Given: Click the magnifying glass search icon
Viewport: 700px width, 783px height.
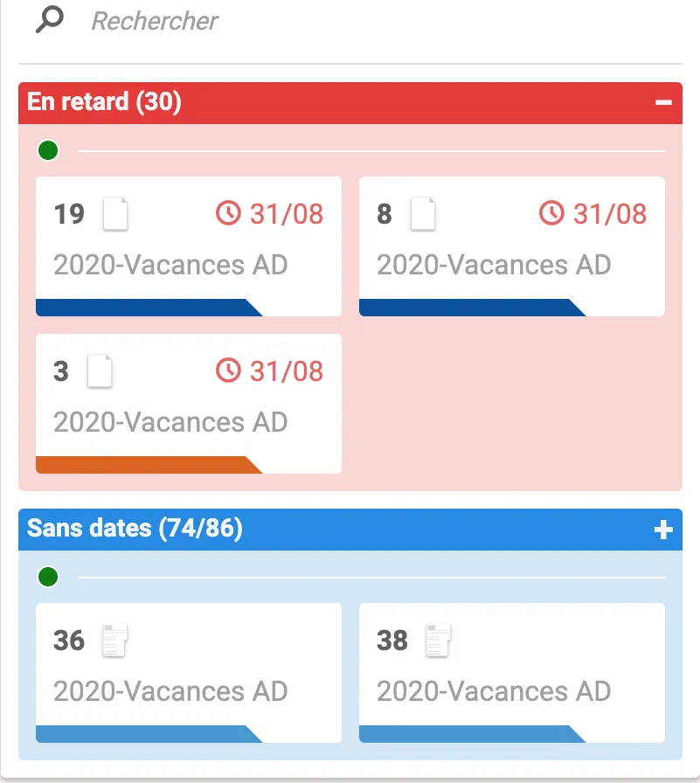Looking at the screenshot, I should click(49, 19).
